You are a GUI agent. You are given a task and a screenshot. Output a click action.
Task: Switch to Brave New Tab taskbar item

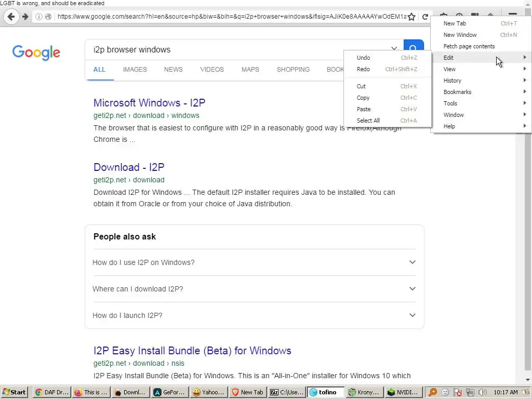click(x=248, y=392)
